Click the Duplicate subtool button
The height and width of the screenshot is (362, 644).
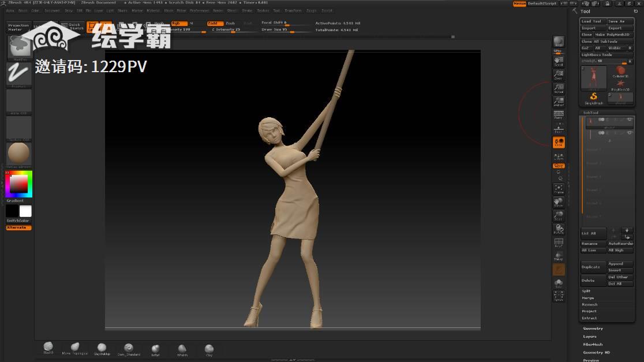[x=591, y=267]
